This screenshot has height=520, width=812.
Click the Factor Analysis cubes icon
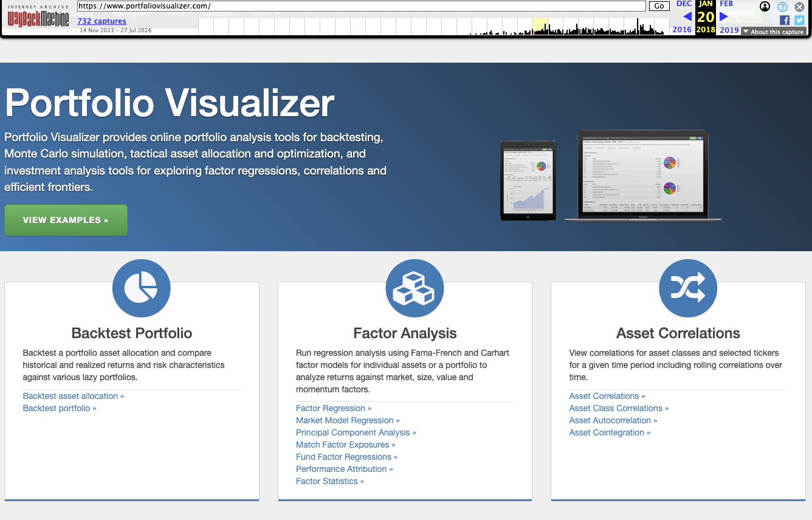[415, 288]
